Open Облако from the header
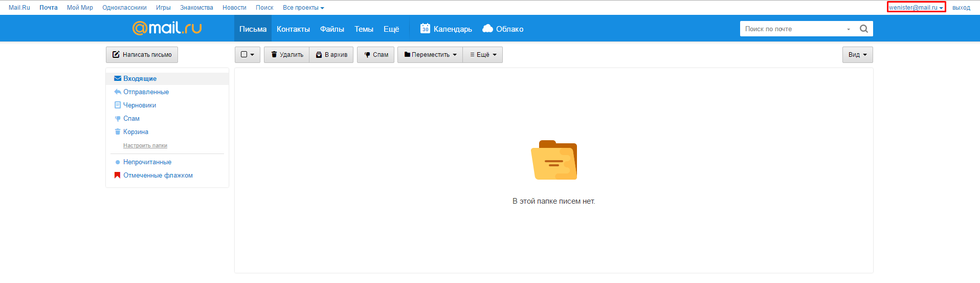 (x=503, y=29)
